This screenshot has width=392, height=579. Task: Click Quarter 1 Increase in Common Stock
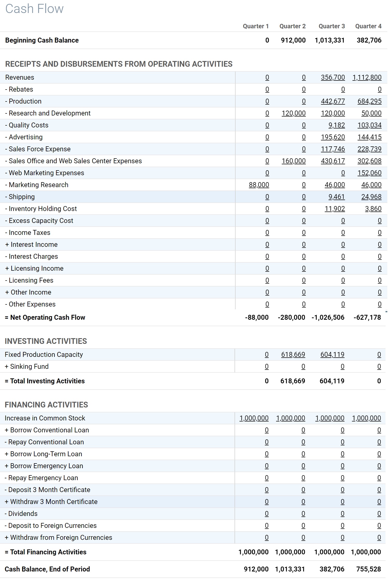(254, 418)
